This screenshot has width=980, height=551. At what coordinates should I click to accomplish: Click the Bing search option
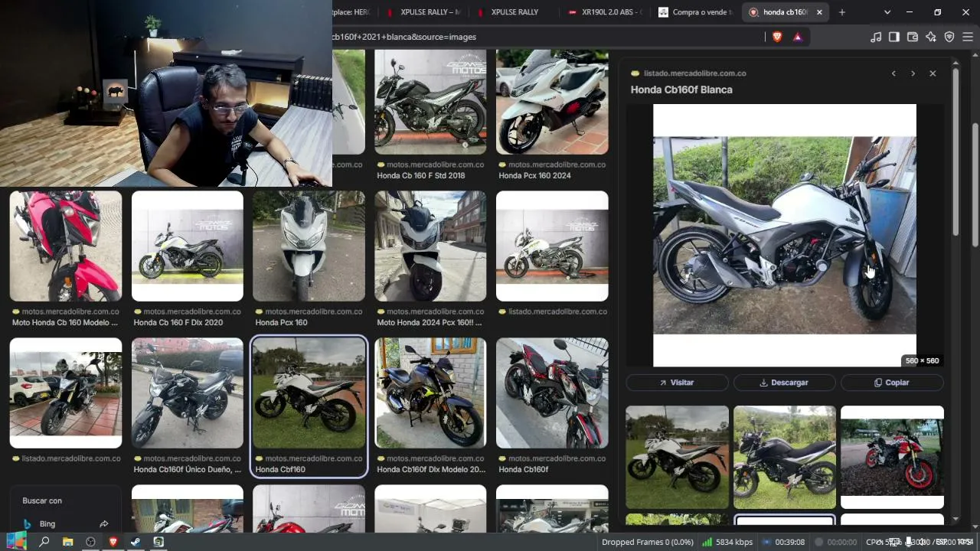tap(47, 523)
